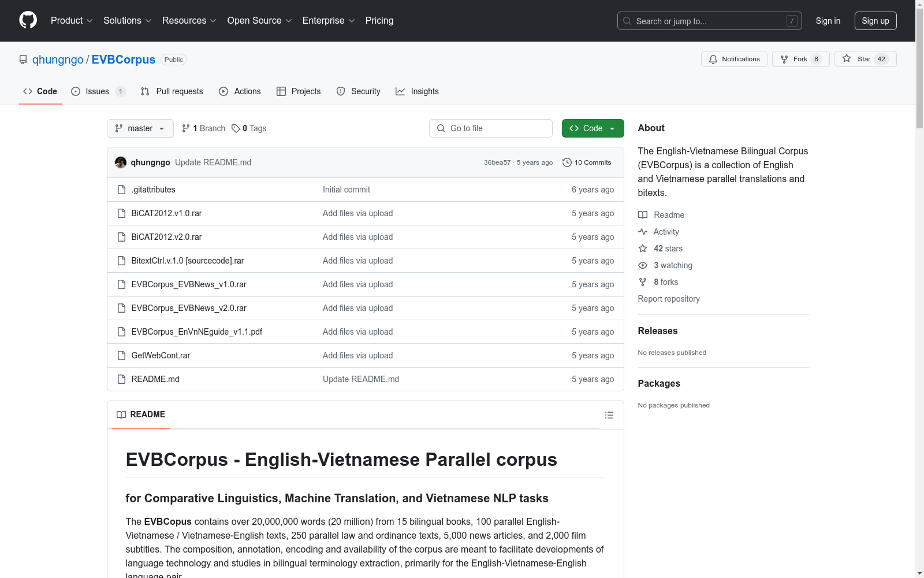Expand the Enterprise menu
The width and height of the screenshot is (924, 578).
[x=329, y=20]
